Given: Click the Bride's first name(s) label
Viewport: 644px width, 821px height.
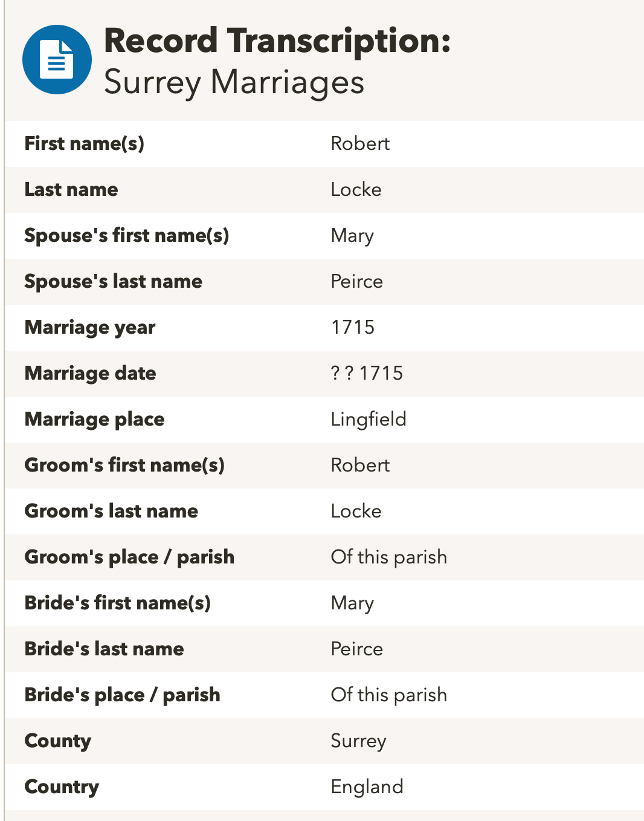Looking at the screenshot, I should tap(118, 603).
